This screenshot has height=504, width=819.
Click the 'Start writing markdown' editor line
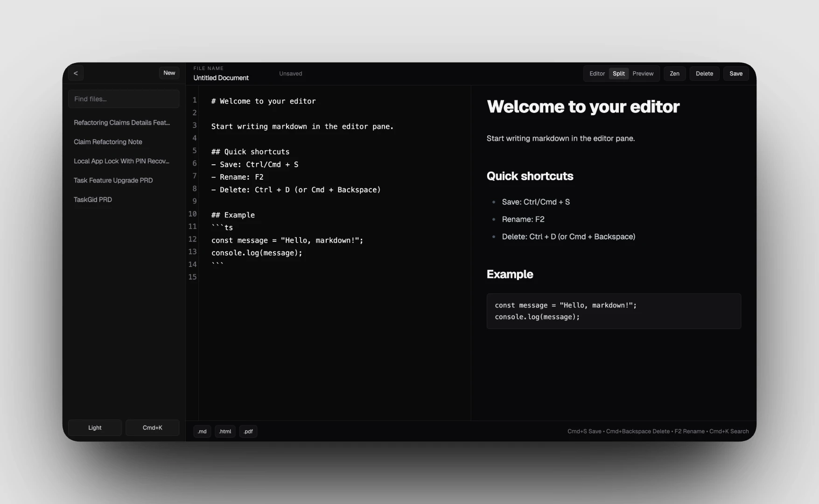(302, 126)
